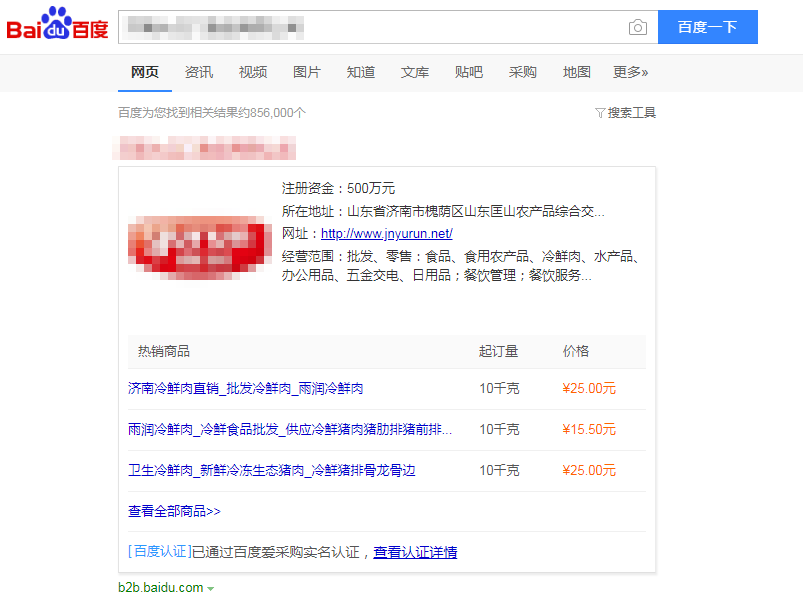Select the 网页 tab
The width and height of the screenshot is (803, 611).
145,72
